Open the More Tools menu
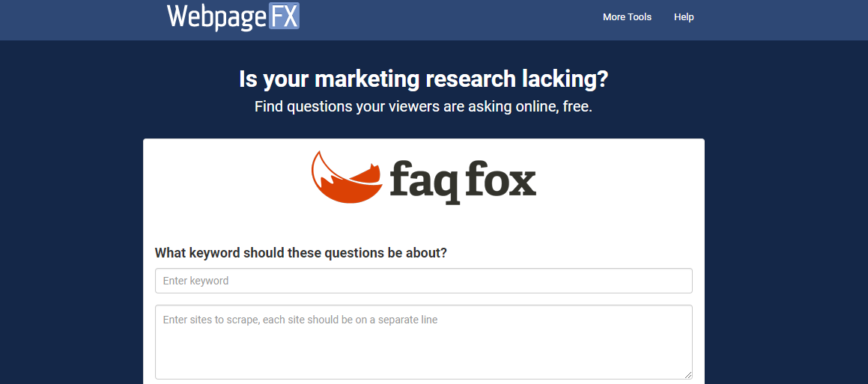This screenshot has height=384, width=868. tap(627, 17)
